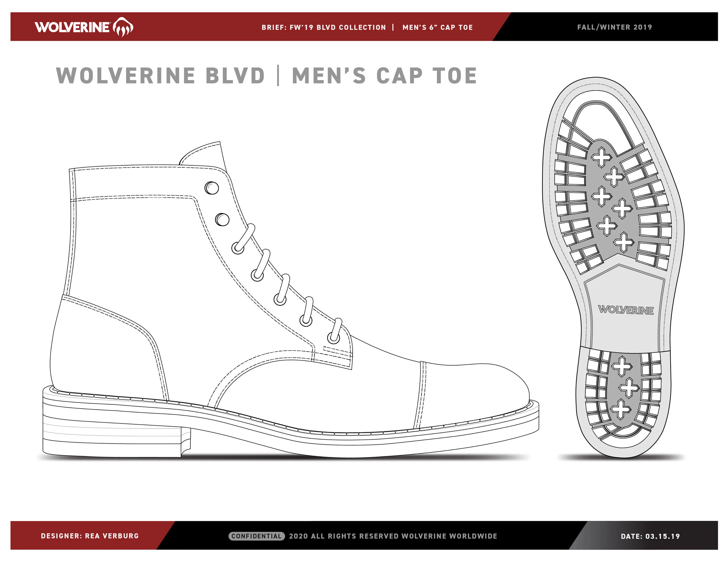
Task: Select the "WOLVERINE BLVD" title text
Action: (160, 76)
